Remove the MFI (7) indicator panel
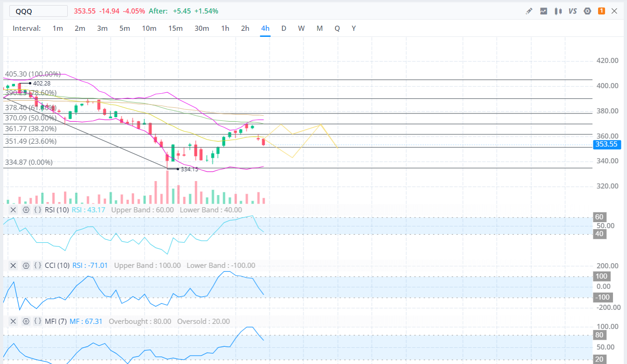This screenshot has width=627, height=364. [x=13, y=322]
